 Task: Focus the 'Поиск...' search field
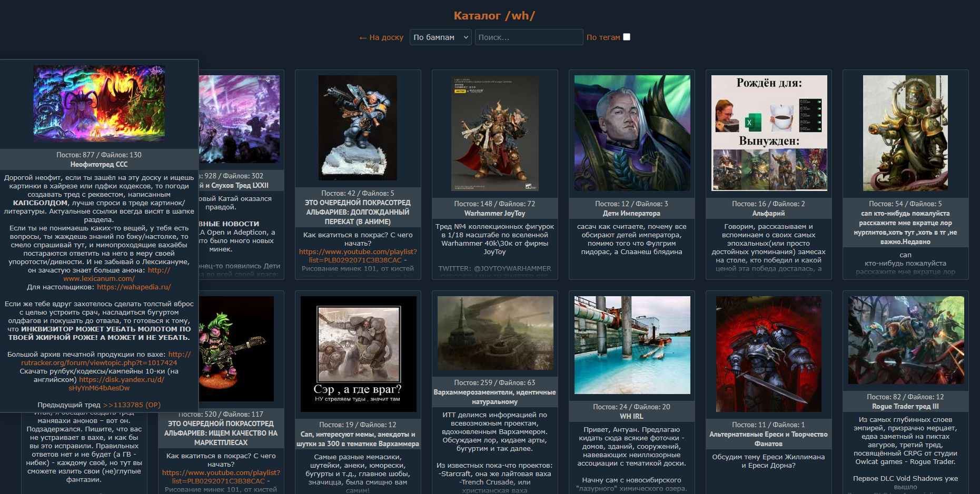[x=529, y=37]
